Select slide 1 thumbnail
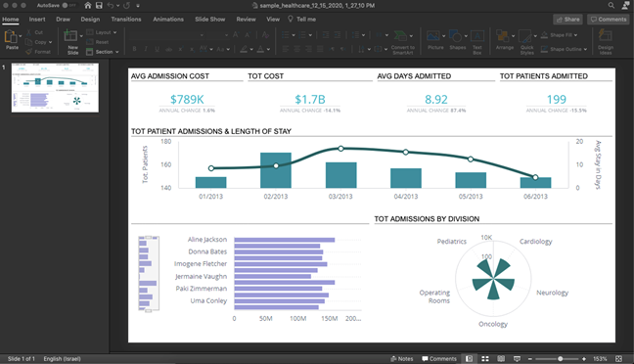 point(55,88)
